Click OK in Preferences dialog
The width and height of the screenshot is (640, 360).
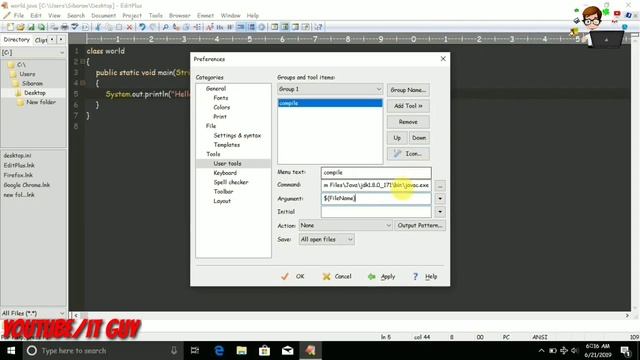pyautogui.click(x=293, y=276)
